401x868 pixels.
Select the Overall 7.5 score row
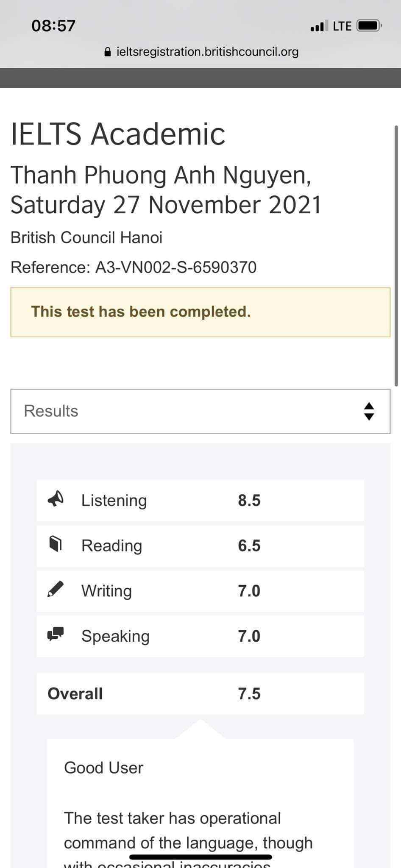(x=200, y=694)
